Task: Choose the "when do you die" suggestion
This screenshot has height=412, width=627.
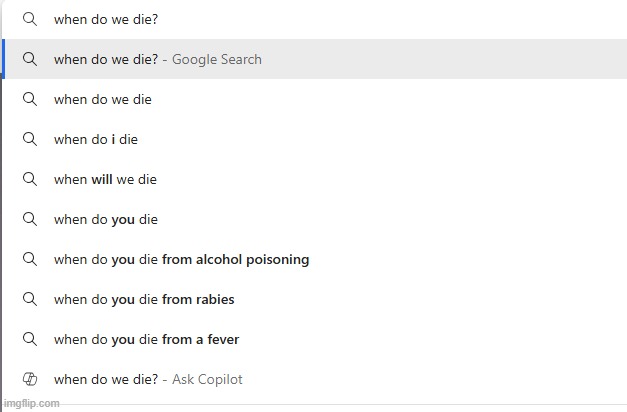Action: coord(106,219)
